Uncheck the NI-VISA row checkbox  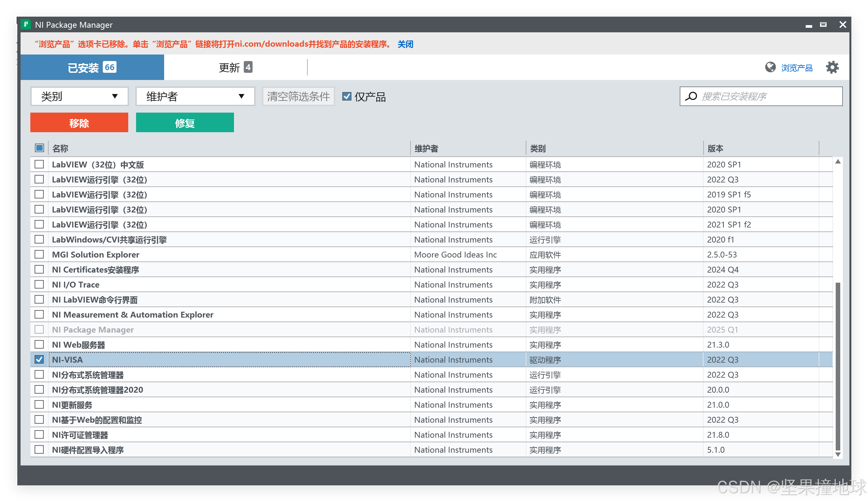39,359
